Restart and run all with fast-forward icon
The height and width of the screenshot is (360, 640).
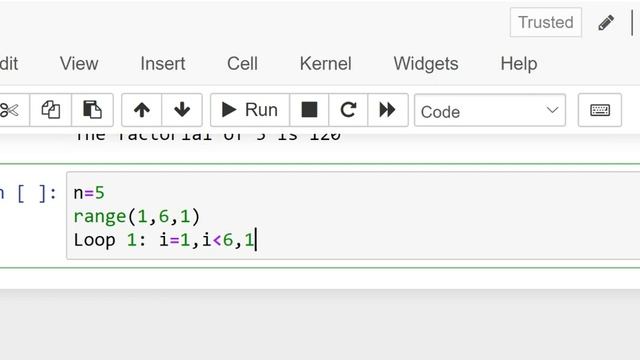click(x=388, y=110)
